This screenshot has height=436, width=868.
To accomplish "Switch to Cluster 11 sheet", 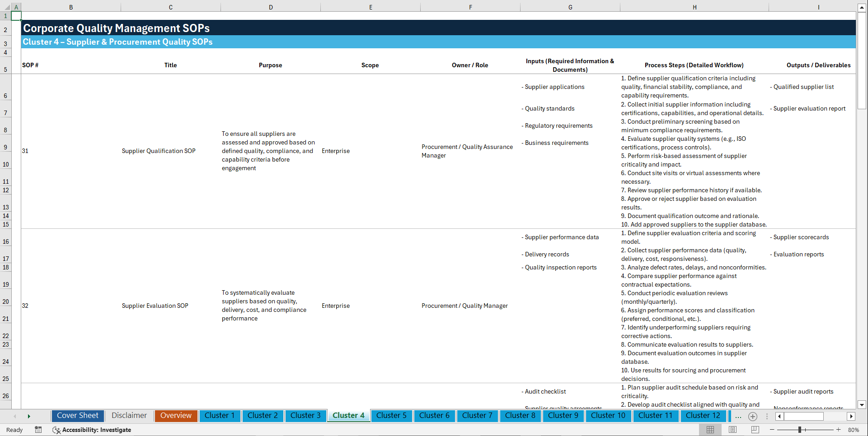I will [x=656, y=416].
